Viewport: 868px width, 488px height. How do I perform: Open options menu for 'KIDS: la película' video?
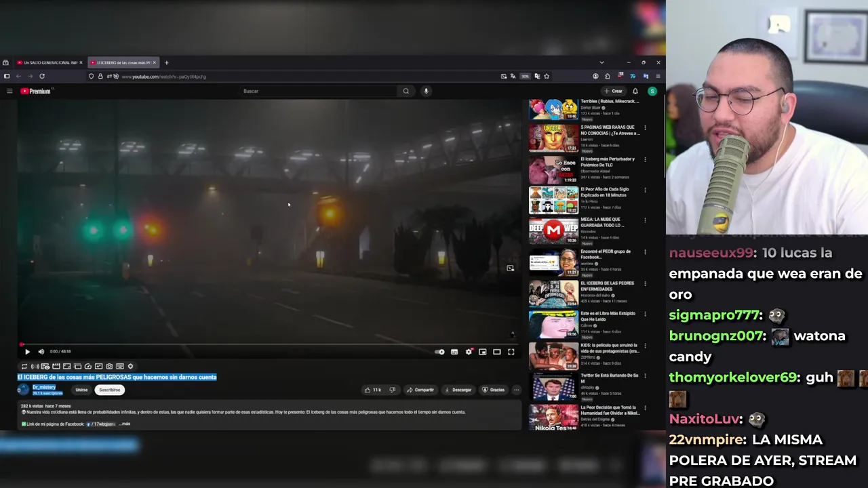[x=645, y=346]
